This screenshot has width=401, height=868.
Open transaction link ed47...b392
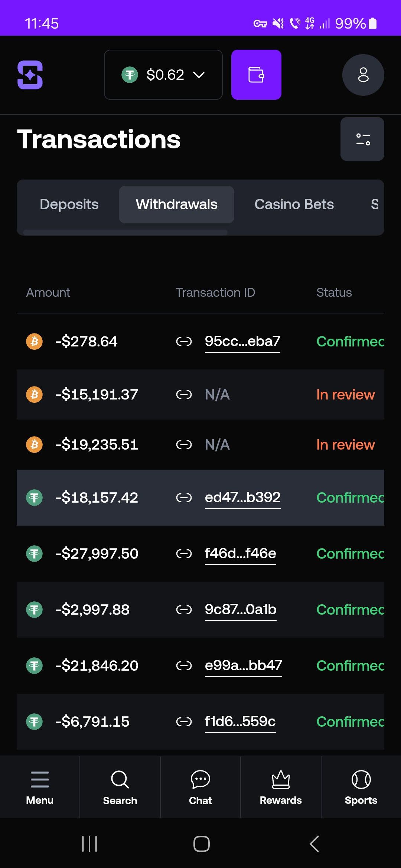(242, 497)
